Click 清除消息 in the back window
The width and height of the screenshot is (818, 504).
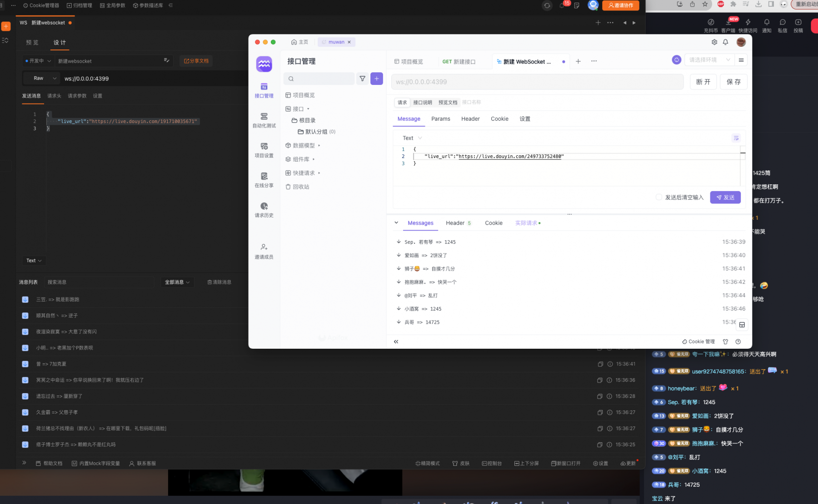[x=219, y=282]
